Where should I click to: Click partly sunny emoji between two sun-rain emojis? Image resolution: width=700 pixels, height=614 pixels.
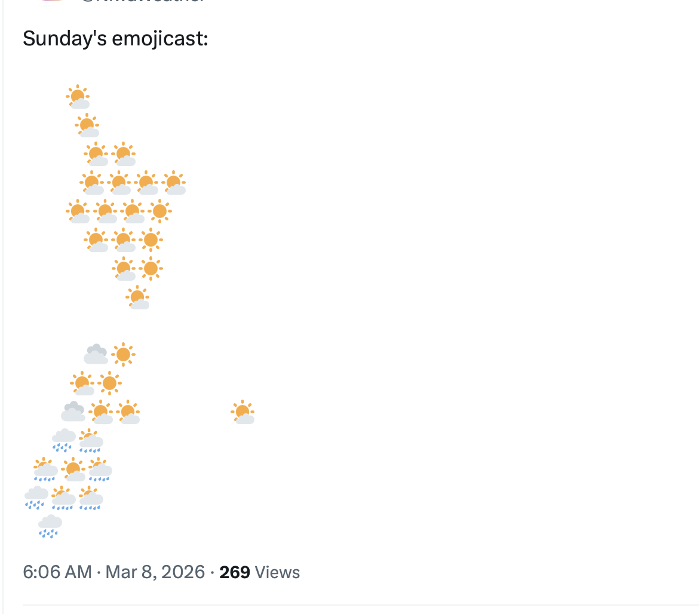[x=73, y=469]
